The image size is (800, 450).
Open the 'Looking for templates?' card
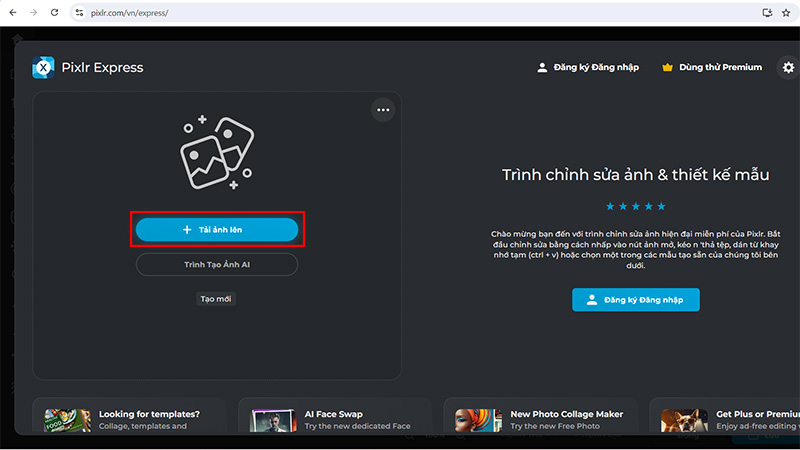(130, 420)
